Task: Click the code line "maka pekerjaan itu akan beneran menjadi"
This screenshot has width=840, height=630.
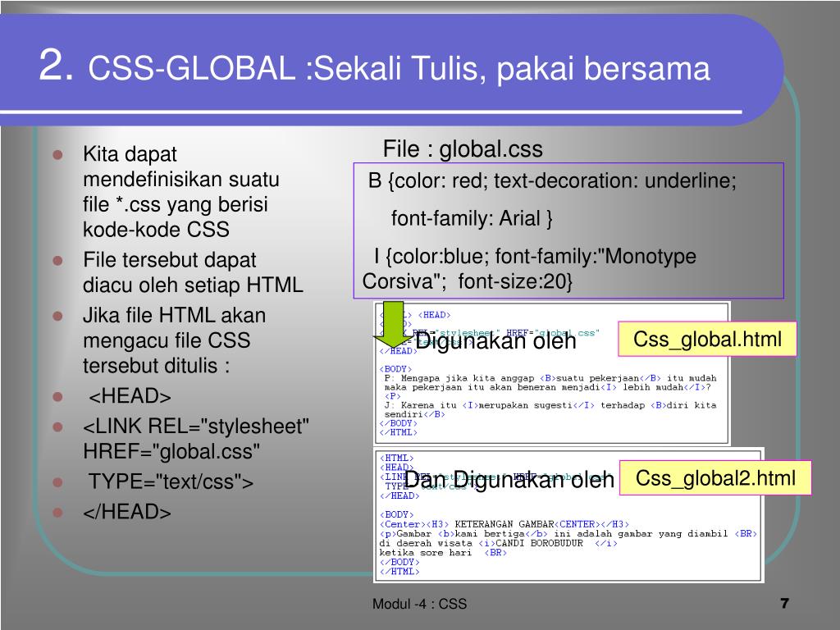Action: [547, 387]
